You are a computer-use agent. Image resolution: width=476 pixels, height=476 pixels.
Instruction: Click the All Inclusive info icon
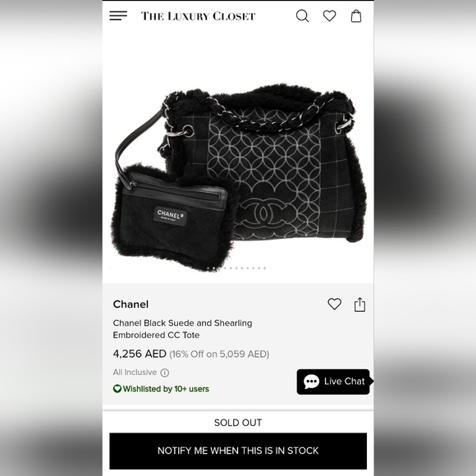[x=164, y=373]
